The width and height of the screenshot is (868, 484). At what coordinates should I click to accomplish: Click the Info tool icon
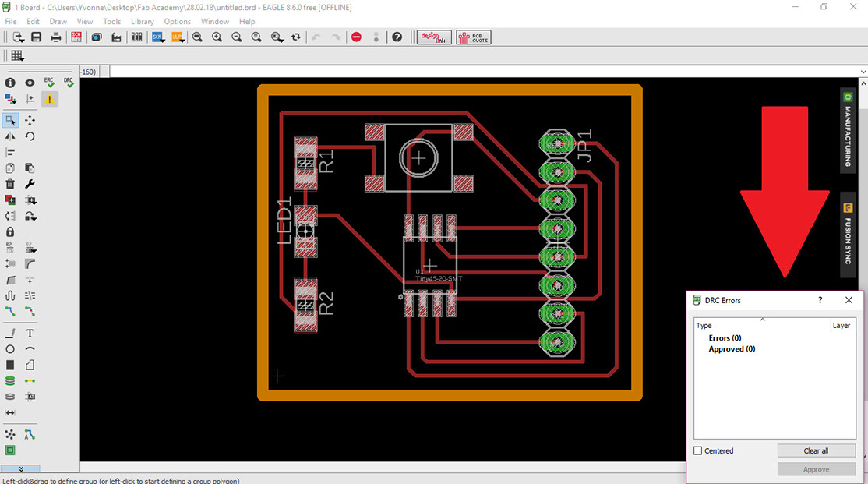click(x=10, y=83)
